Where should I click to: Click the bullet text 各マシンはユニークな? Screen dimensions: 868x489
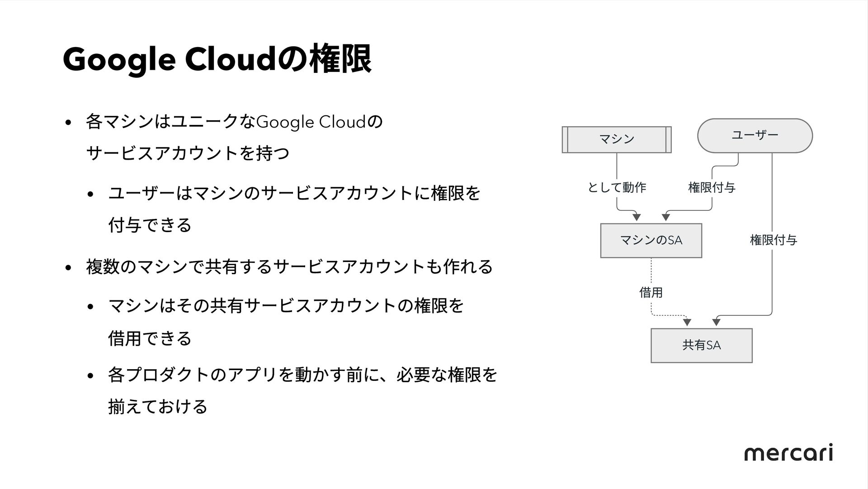coord(170,122)
